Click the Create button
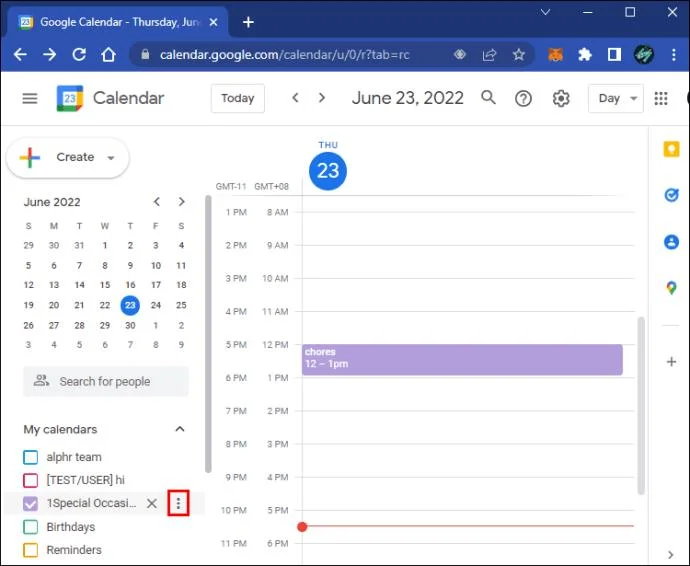690x566 pixels. (x=68, y=158)
